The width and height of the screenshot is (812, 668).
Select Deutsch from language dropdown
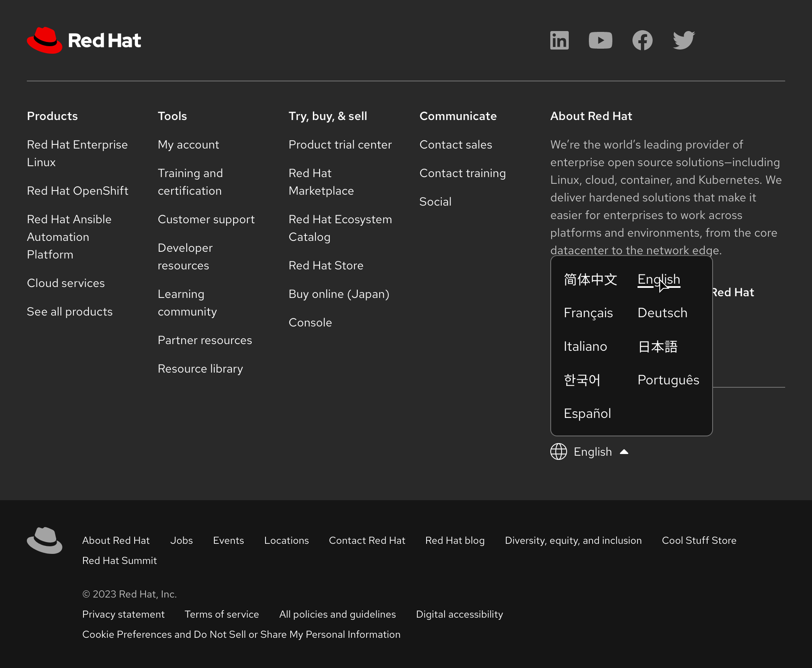click(662, 313)
